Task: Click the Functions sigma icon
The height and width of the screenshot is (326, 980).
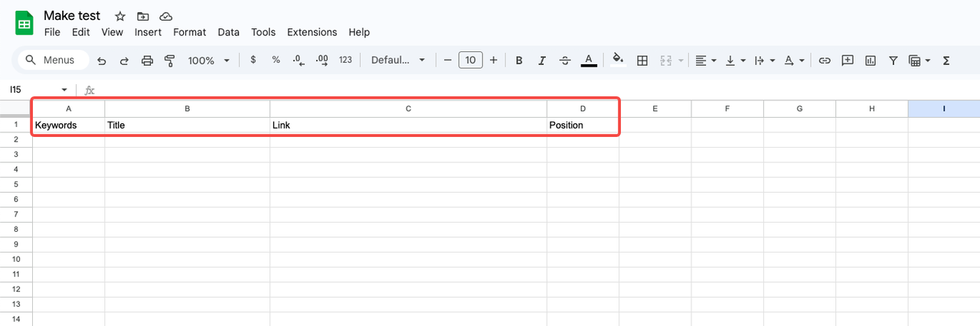Action: click(946, 60)
